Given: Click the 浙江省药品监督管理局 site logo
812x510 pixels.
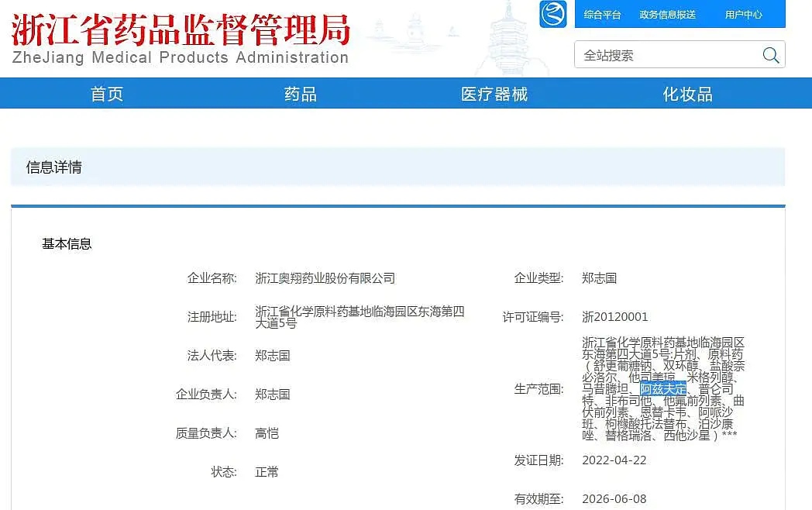Looking at the screenshot, I should pyautogui.click(x=181, y=38).
